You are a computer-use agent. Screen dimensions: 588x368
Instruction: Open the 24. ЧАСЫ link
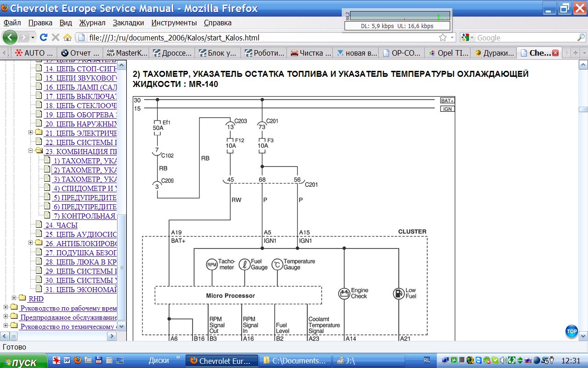[61, 225]
